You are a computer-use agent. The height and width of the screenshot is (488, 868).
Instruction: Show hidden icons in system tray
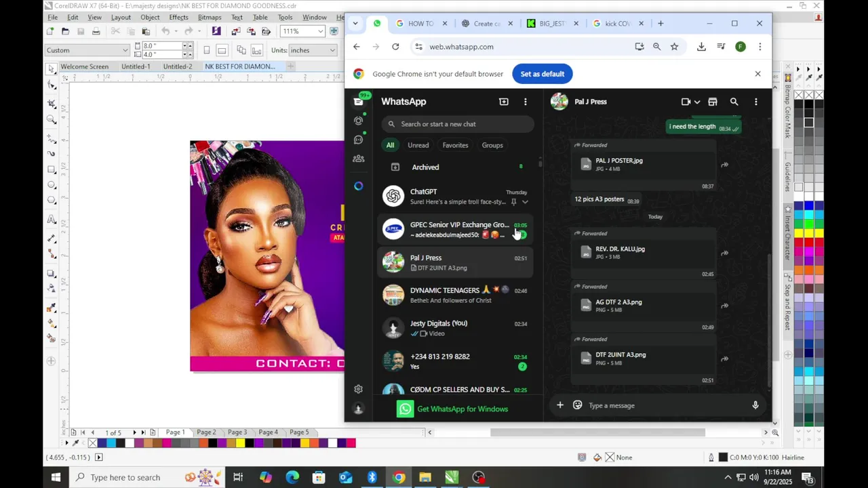pos(728,477)
